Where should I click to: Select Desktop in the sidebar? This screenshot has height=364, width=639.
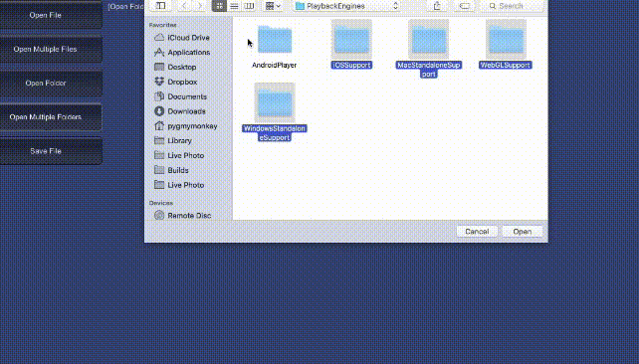tap(182, 67)
